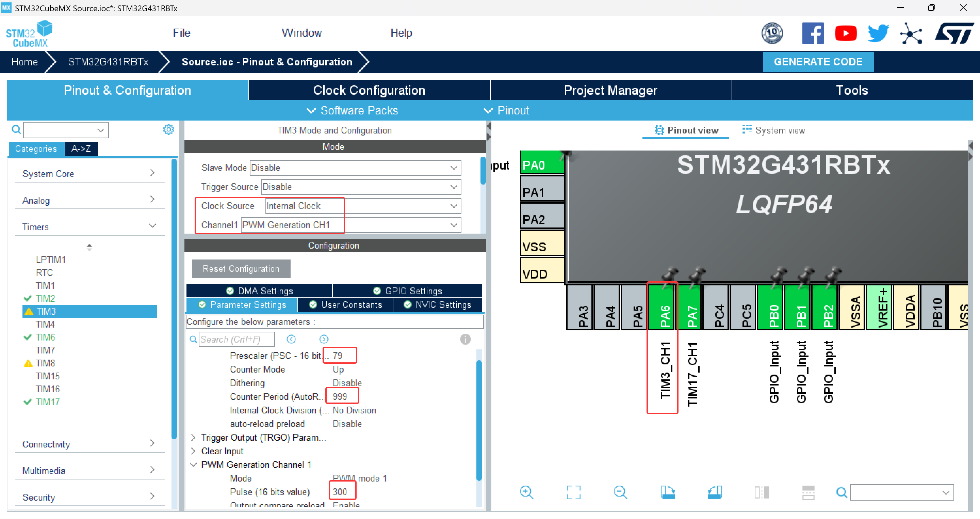Viewport: 980px width, 519px height.
Task: Switch to the Project Manager tab
Action: 610,90
